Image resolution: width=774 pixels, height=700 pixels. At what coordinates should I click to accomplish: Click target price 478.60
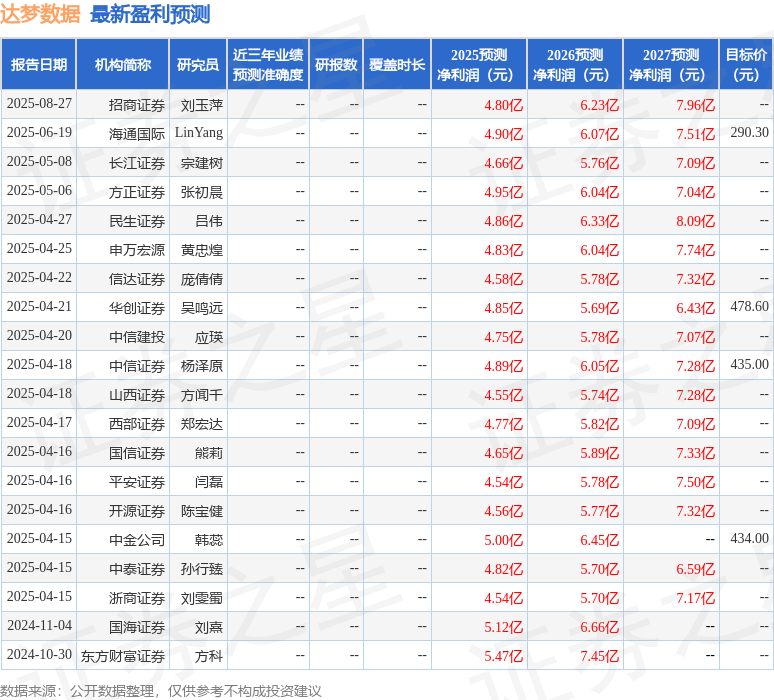[749, 307]
